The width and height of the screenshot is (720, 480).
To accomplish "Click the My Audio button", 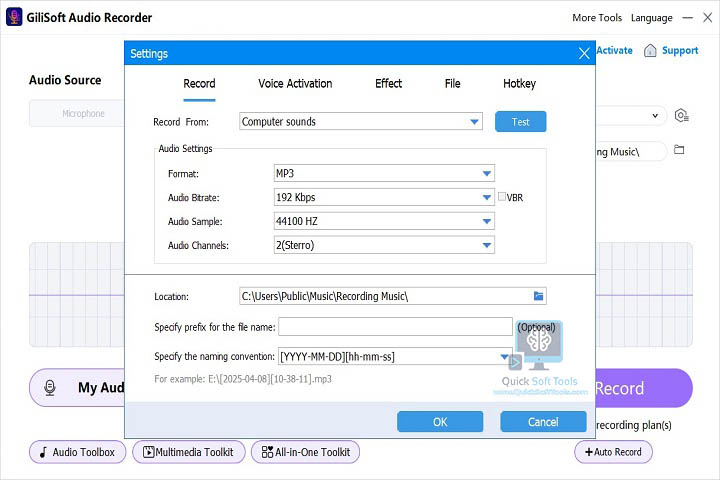I will click(x=77, y=388).
